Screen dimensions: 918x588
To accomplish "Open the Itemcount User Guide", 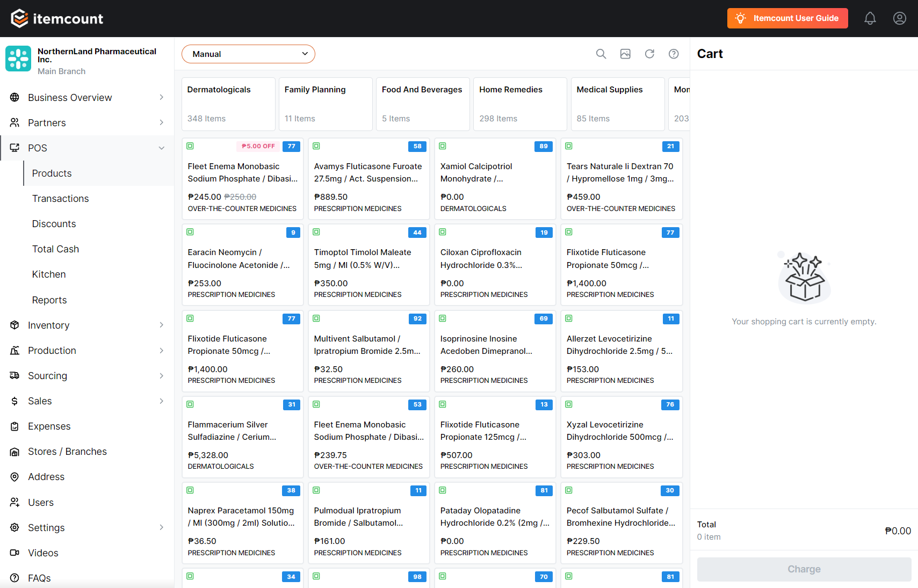I will (787, 18).
